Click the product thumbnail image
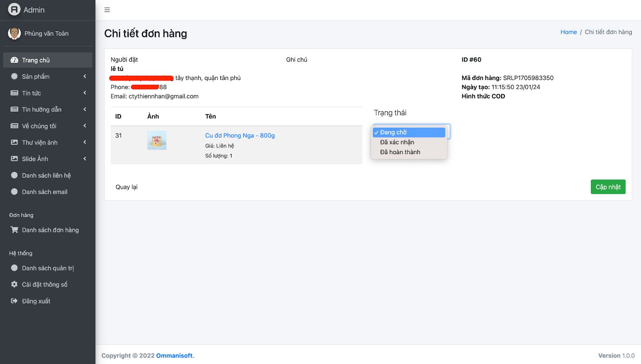 point(157,140)
